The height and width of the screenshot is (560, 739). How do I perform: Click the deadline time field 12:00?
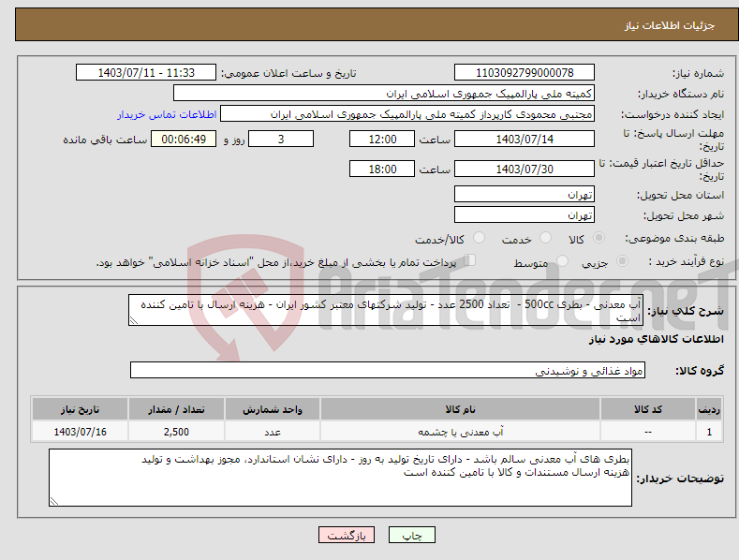[382, 139]
